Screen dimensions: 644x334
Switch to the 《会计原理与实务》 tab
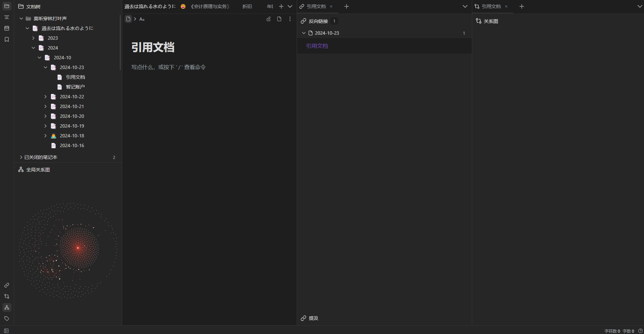click(210, 6)
